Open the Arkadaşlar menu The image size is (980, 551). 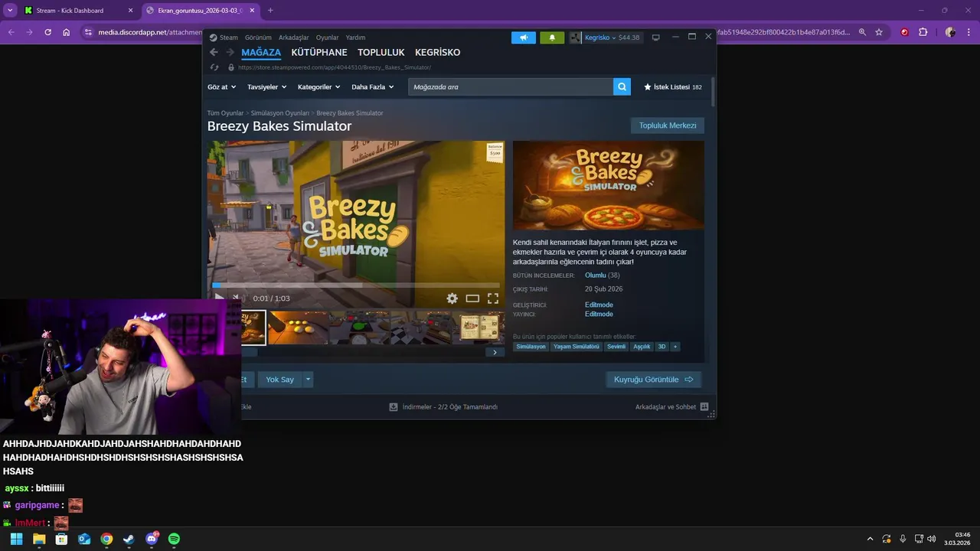[x=294, y=37]
